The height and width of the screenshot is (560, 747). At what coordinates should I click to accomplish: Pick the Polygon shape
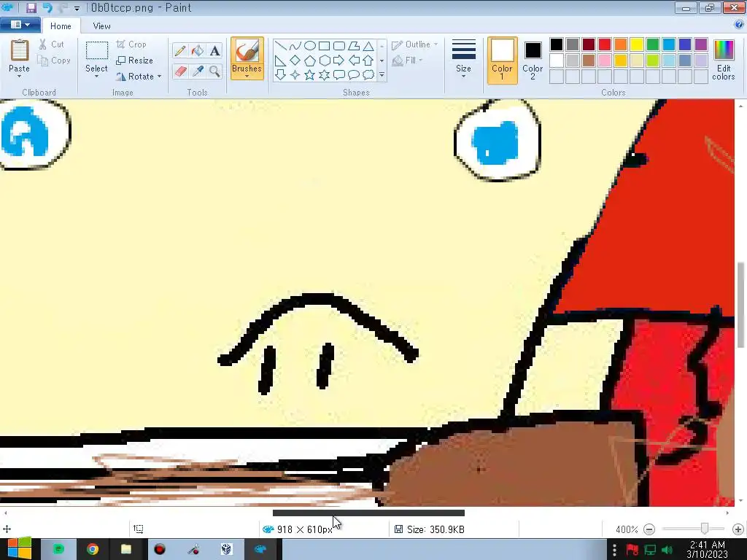pos(354,46)
